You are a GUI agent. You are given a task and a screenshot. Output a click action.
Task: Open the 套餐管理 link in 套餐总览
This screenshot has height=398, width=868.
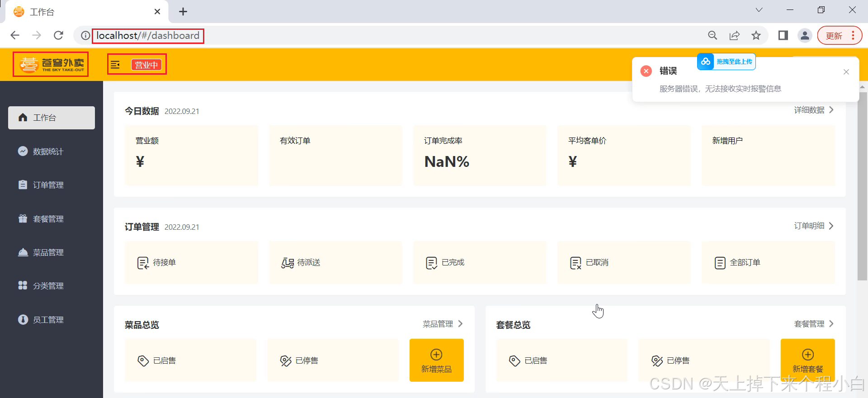pos(809,324)
